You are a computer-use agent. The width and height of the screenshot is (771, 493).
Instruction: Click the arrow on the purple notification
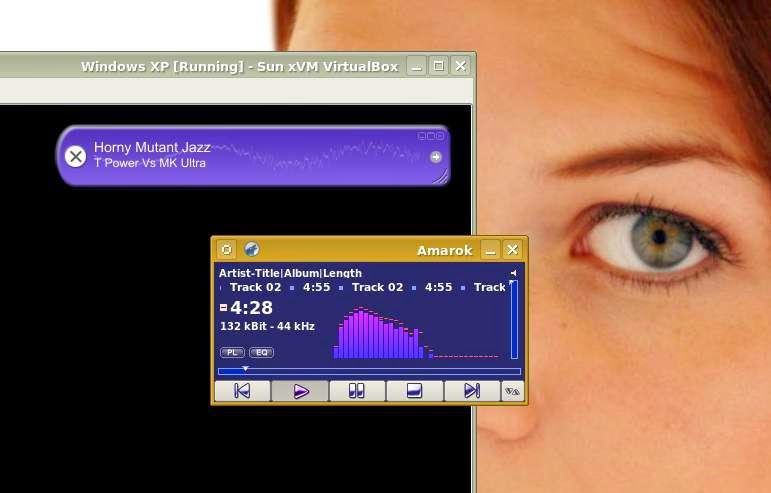tap(436, 157)
